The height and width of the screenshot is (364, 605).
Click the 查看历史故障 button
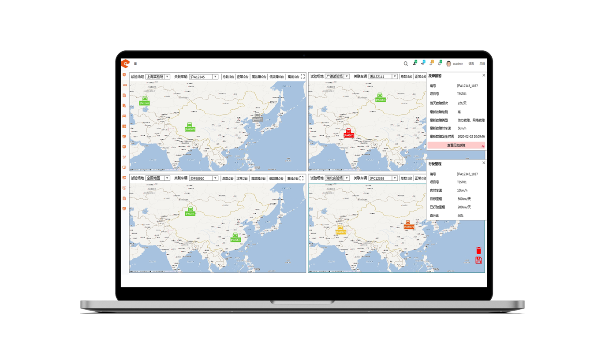(456, 145)
